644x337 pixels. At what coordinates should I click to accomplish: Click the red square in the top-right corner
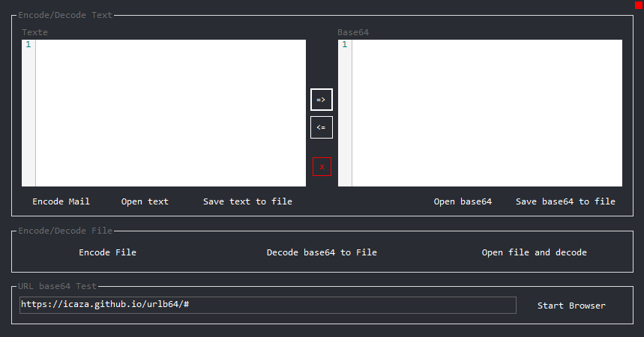639,5
